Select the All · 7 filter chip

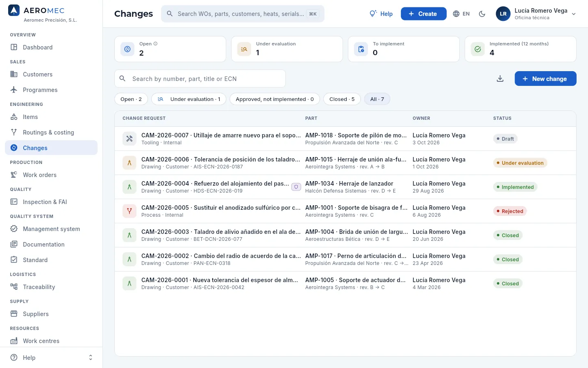(x=377, y=99)
